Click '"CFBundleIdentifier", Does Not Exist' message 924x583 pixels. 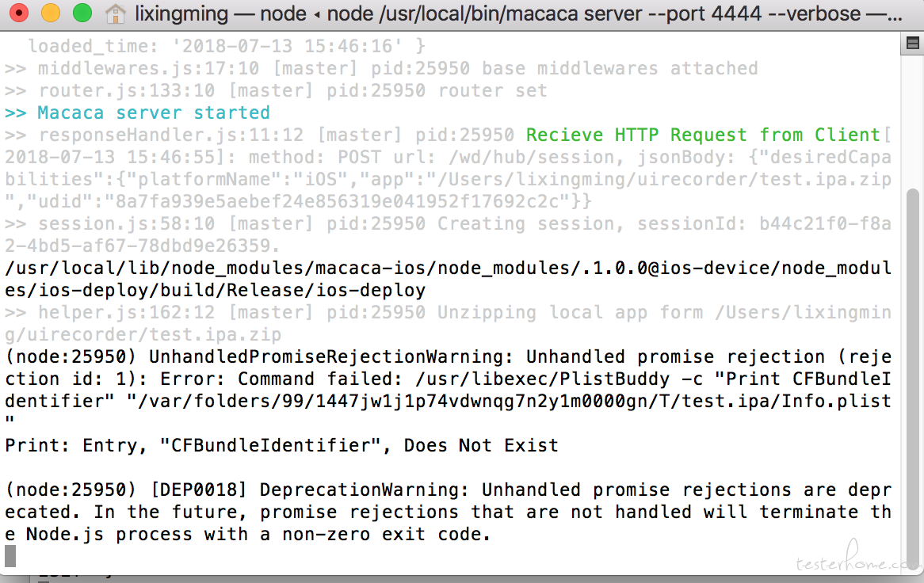tap(359, 445)
